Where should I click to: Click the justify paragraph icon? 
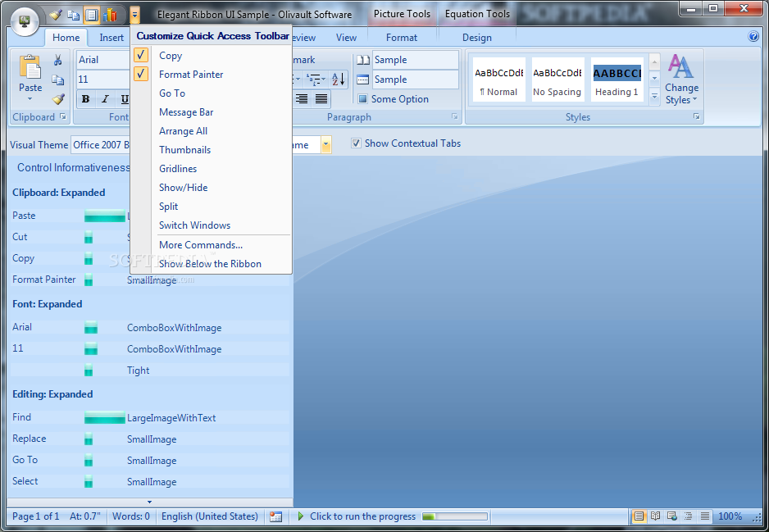click(x=321, y=99)
